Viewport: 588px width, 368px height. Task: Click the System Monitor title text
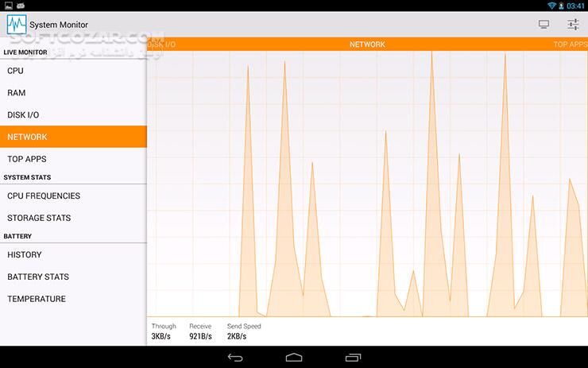tap(59, 25)
